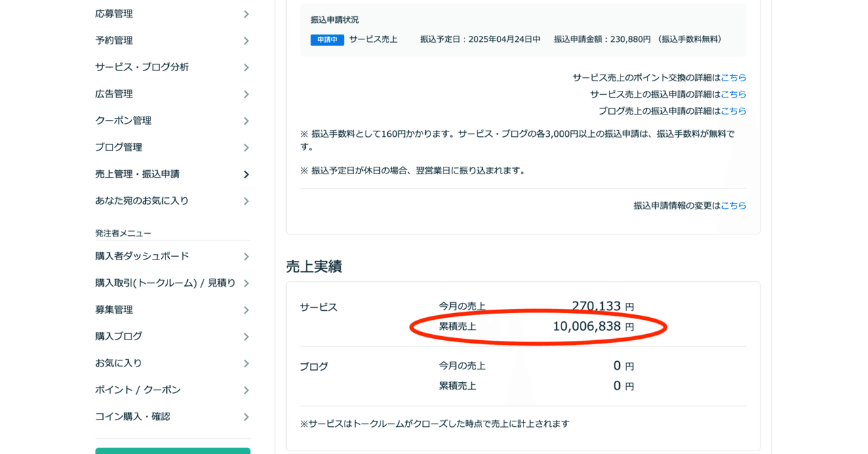Viewport: 868px width, 454px height.
Task: Click こちら link for サービス売上の振込申請
Action: [x=733, y=94]
